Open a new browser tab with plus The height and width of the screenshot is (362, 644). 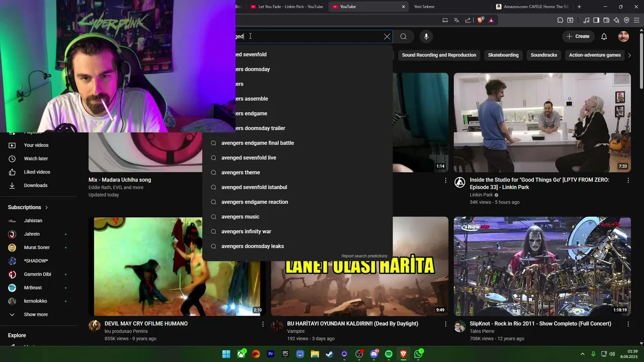(579, 7)
